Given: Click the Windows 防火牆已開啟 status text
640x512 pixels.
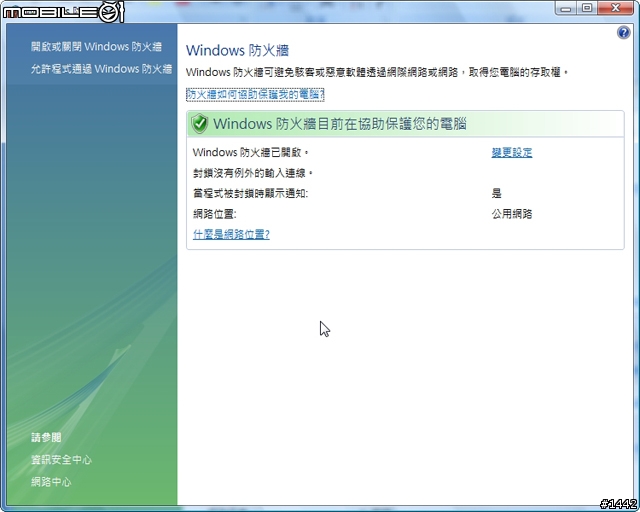Looking at the screenshot, I should coord(251,152).
